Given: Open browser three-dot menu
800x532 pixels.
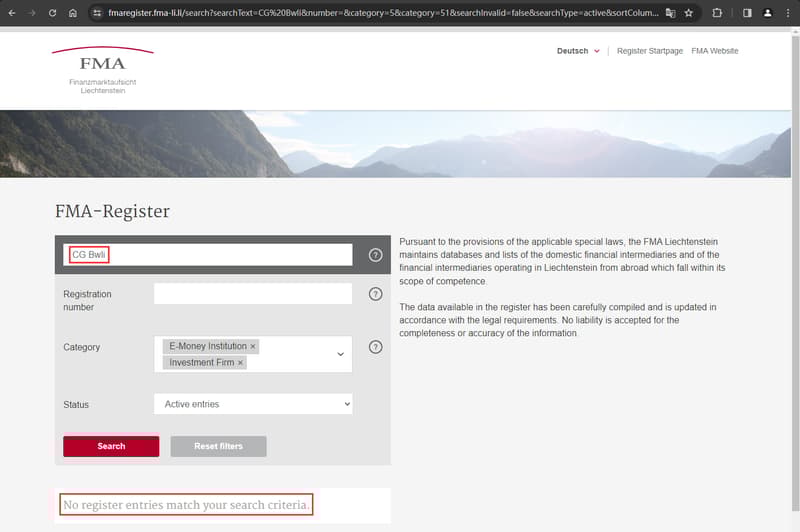Looking at the screenshot, I should (x=788, y=13).
